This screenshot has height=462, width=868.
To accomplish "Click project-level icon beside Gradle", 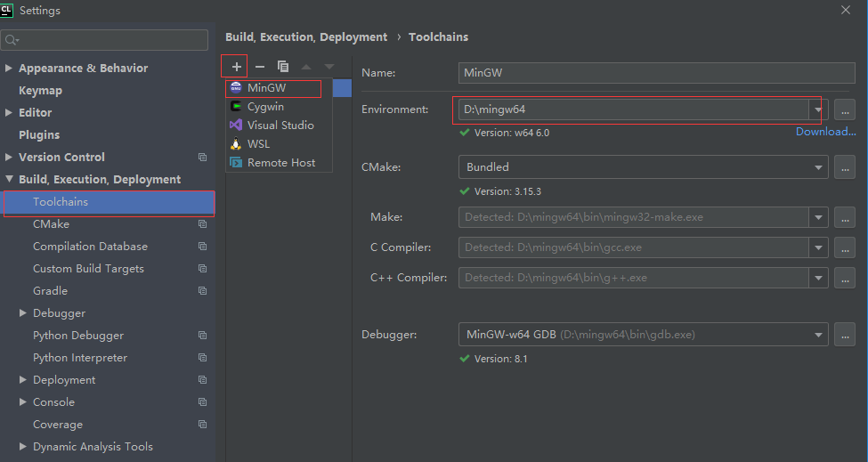I will (203, 290).
